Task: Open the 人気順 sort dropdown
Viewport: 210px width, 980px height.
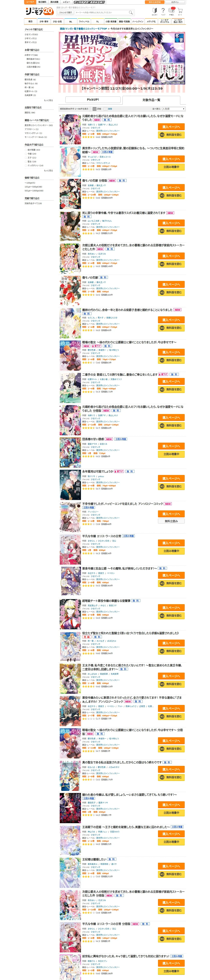Action: (174, 109)
